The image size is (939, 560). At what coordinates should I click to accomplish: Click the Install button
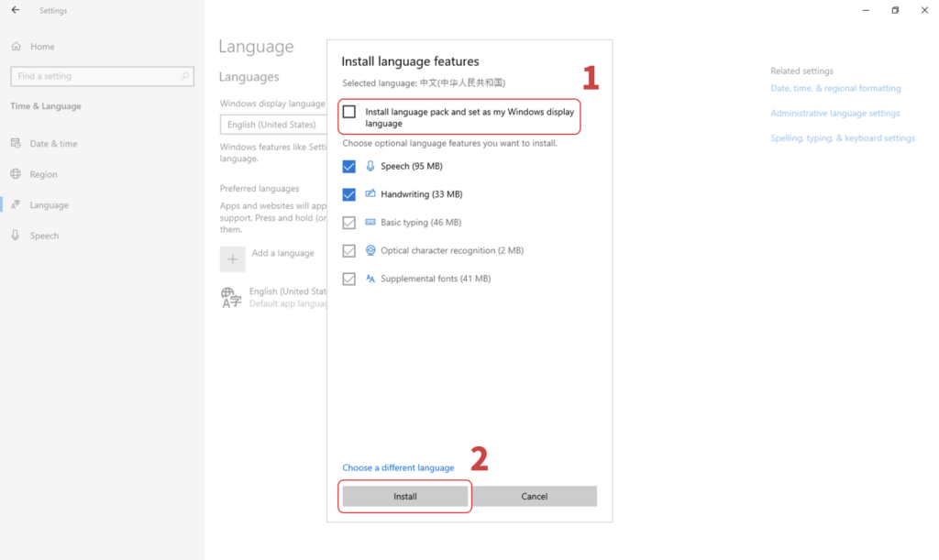(x=404, y=496)
